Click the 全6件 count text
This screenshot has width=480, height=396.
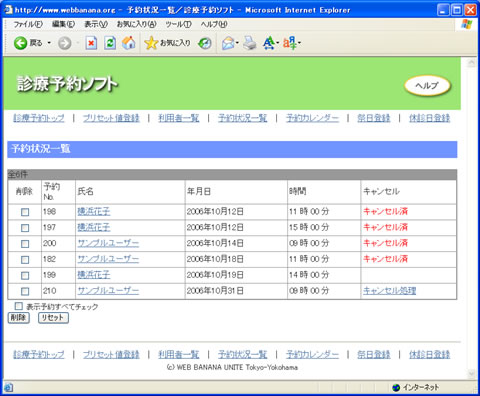pyautogui.click(x=18, y=174)
